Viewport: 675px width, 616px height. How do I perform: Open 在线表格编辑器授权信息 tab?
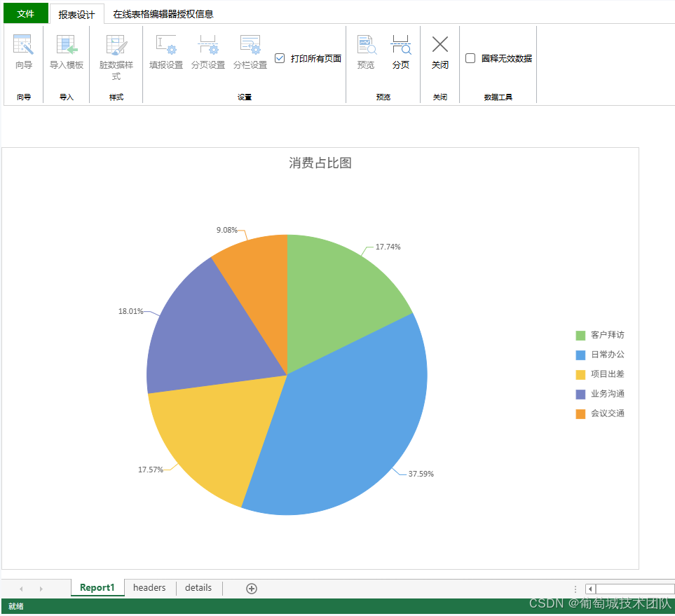pyautogui.click(x=163, y=14)
